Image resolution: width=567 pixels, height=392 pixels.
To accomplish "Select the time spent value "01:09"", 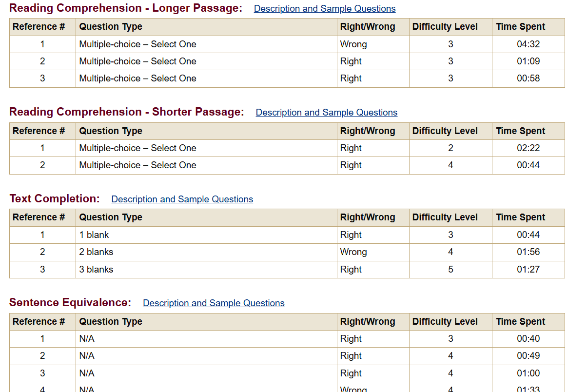I will pos(528,61).
